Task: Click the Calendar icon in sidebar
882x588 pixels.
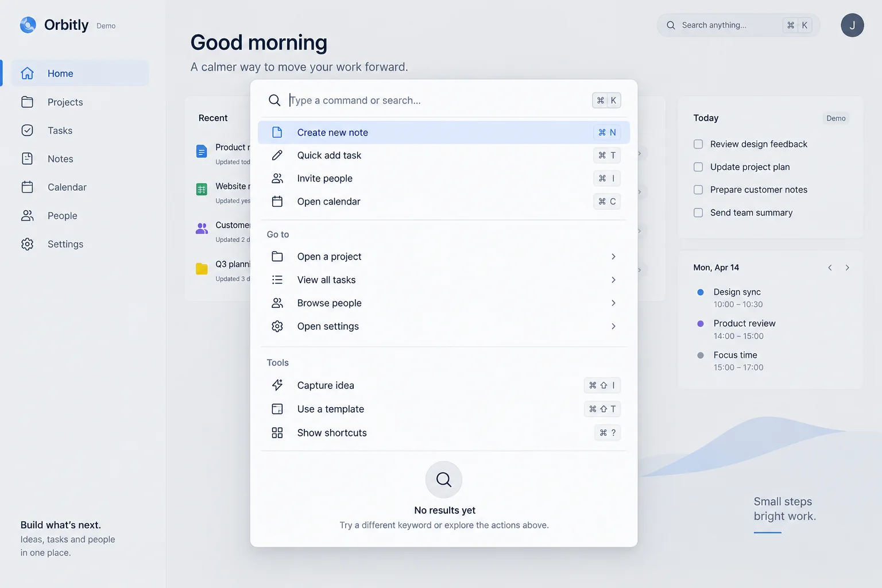Action: (x=27, y=187)
